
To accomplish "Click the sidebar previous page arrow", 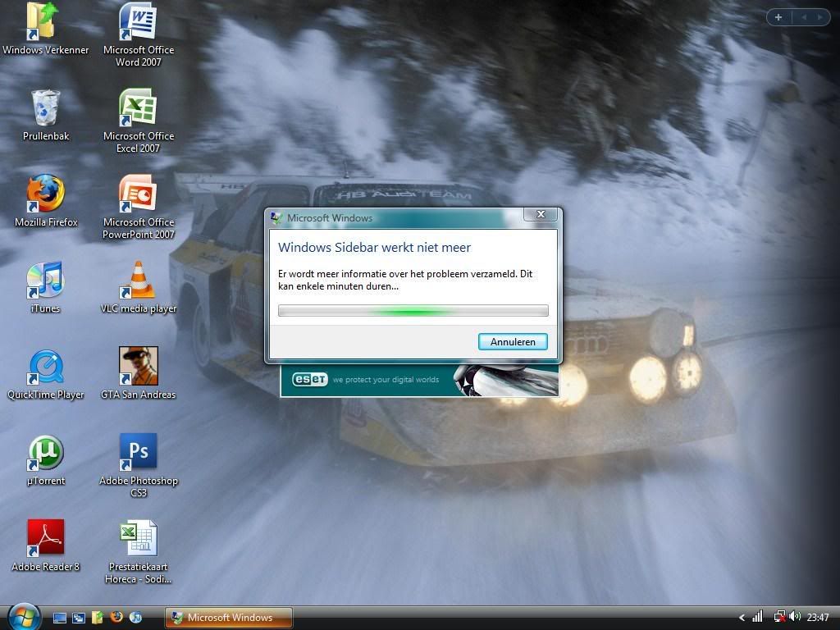I will pyautogui.click(x=804, y=17).
